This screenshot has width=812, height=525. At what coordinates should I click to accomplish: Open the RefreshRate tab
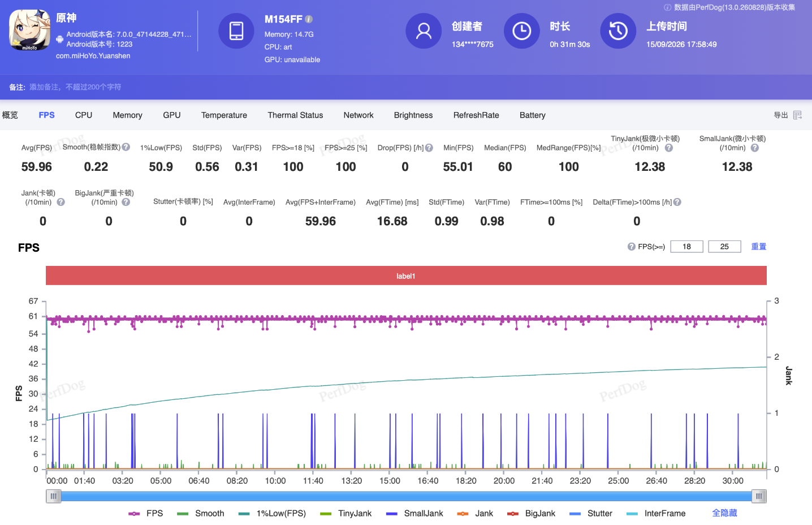476,115
